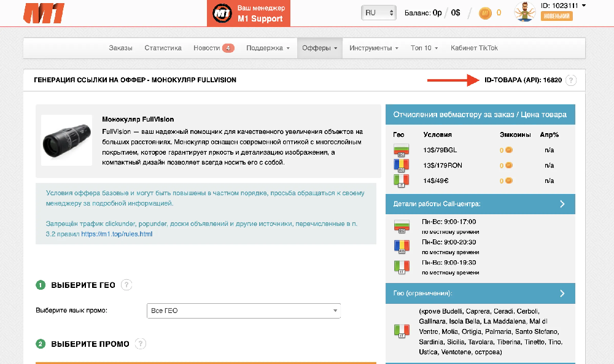The height and width of the screenshot is (364, 614).
Task: Open the RU language selector
Action: [378, 13]
